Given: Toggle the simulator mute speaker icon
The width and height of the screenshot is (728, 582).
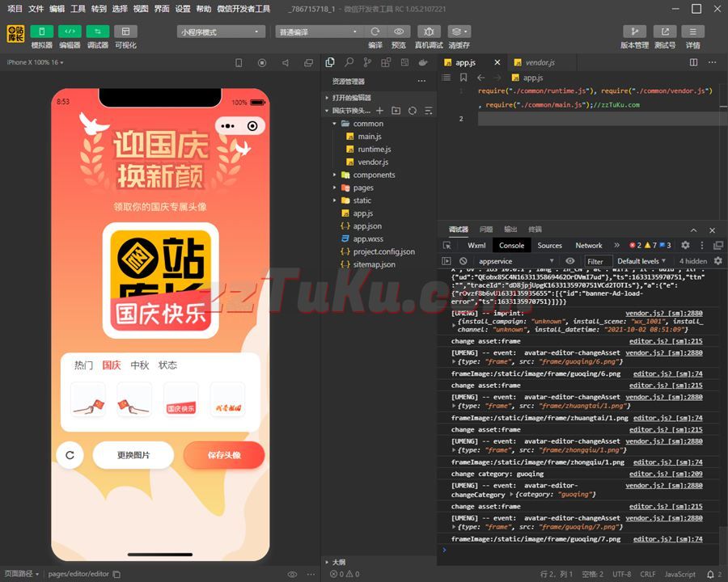Looking at the screenshot, I should (285, 63).
